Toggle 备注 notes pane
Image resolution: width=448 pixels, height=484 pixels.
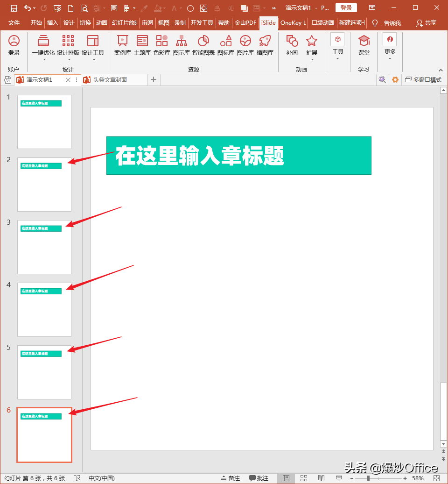231,478
